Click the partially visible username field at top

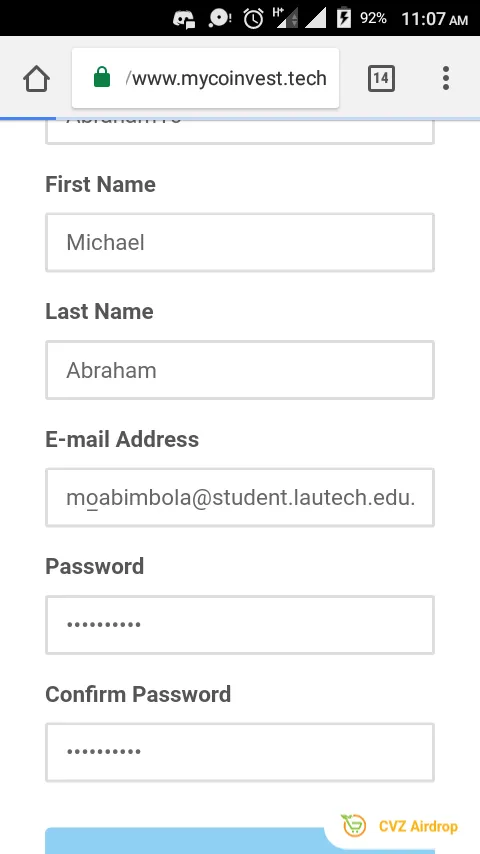[240, 132]
